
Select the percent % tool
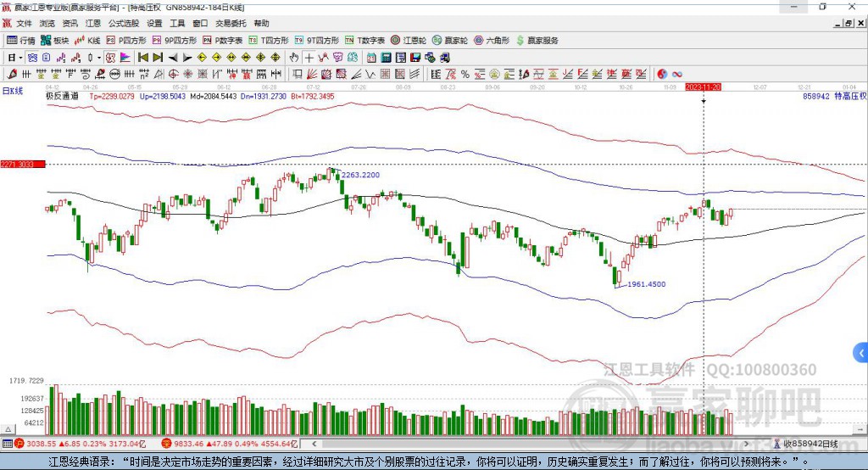coord(465,75)
